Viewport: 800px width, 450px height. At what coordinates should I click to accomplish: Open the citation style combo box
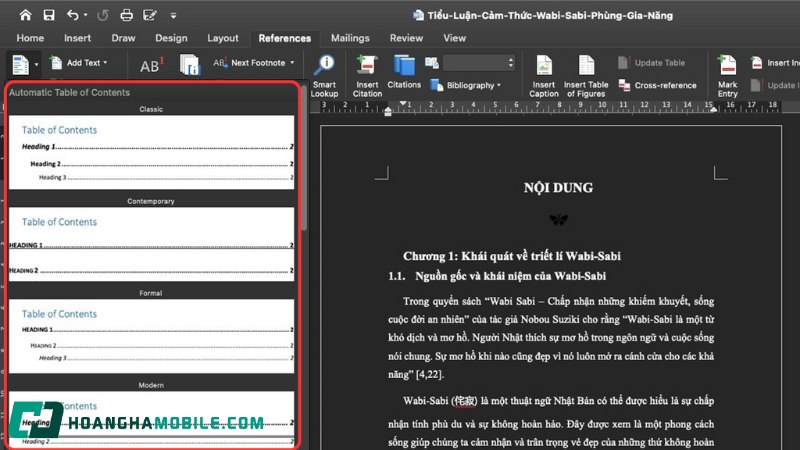[480, 62]
